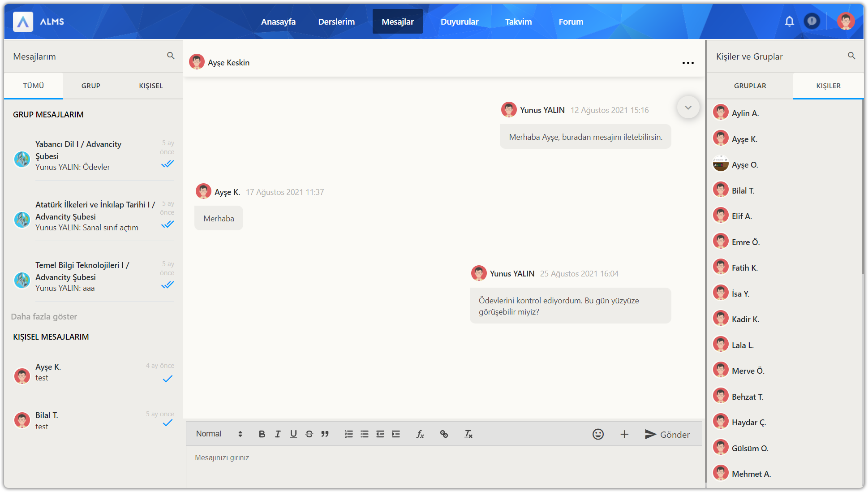Insert formula with fx icon
The image size is (868, 492).
pos(420,434)
